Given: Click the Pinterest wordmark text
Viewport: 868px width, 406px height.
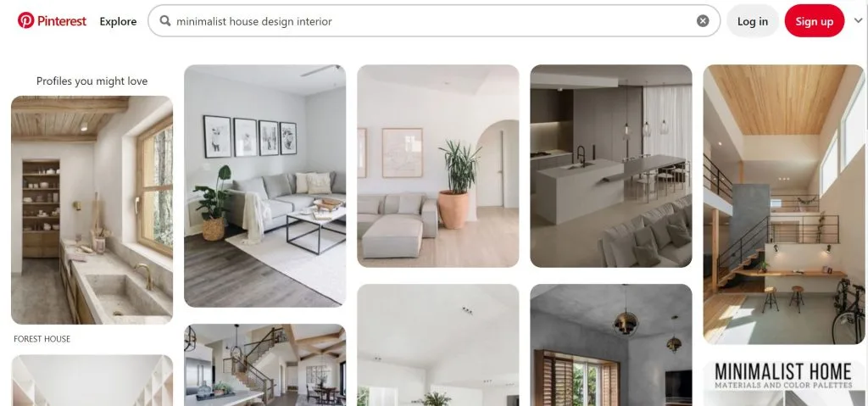Looking at the screenshot, I should 61,21.
